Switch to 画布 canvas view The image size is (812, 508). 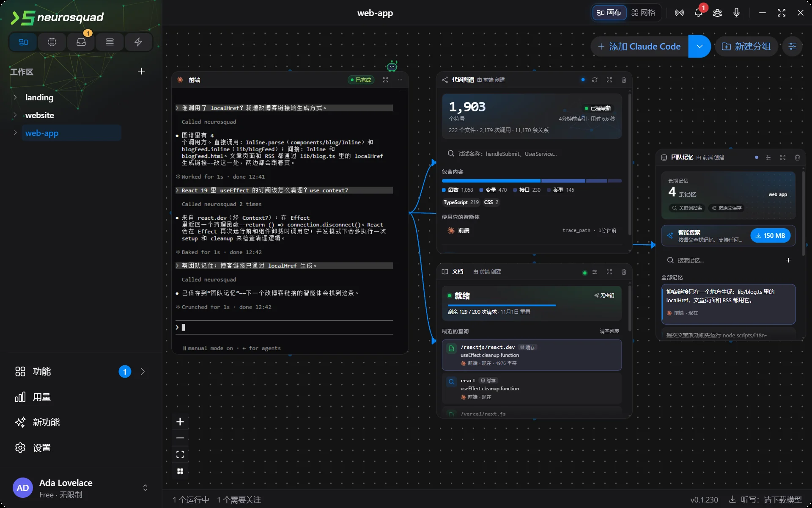pos(609,13)
